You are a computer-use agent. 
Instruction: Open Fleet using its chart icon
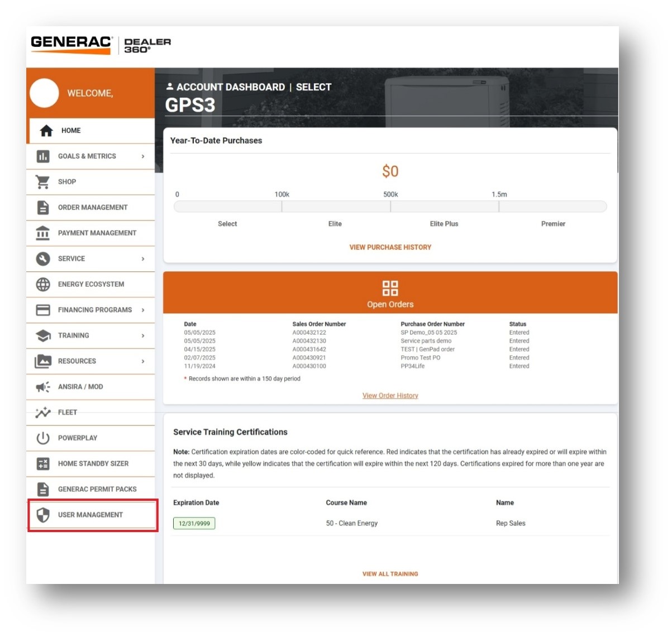(x=43, y=412)
